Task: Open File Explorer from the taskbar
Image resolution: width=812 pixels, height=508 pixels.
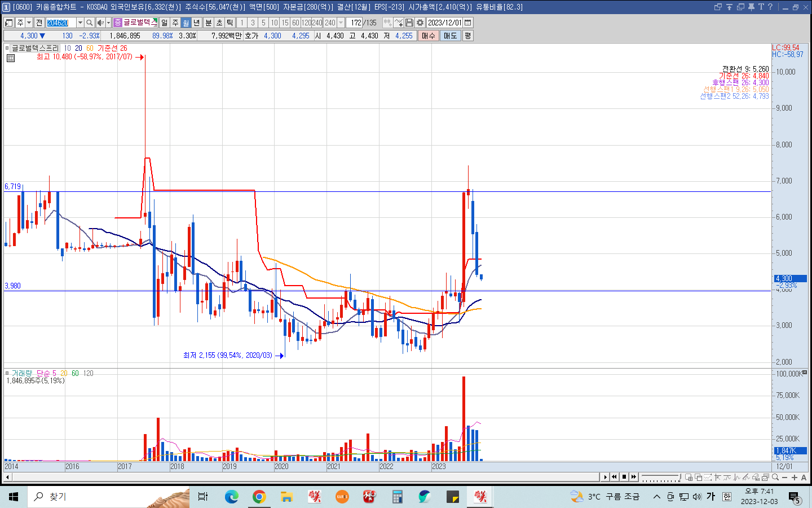Action: [x=286, y=497]
